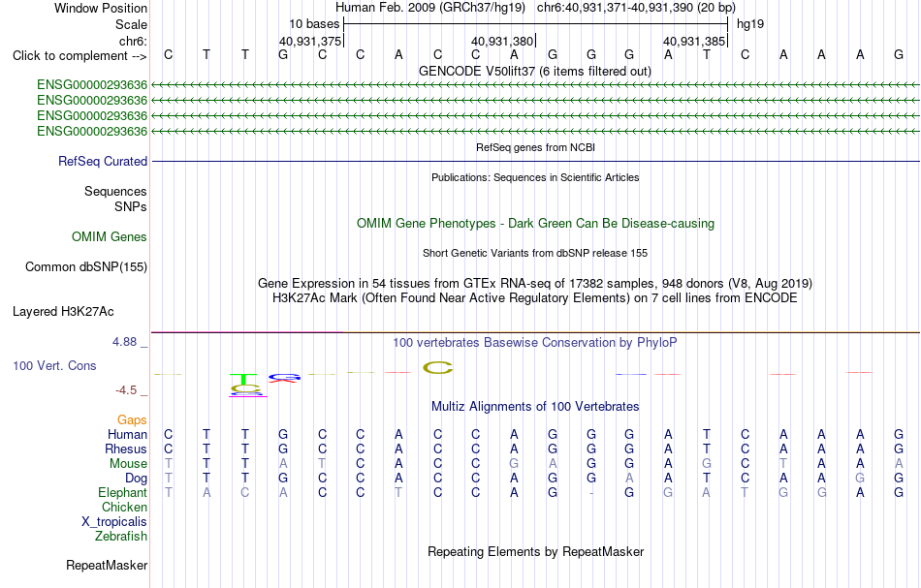
Task: Click the Human Feb. 2009 (GRCh37/hg19) assembly text
Action: 431,8
